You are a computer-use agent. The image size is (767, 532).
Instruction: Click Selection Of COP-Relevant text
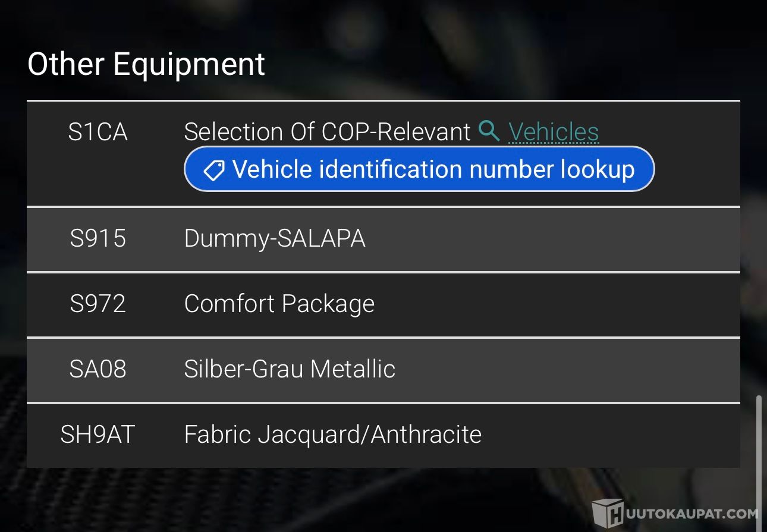click(328, 132)
